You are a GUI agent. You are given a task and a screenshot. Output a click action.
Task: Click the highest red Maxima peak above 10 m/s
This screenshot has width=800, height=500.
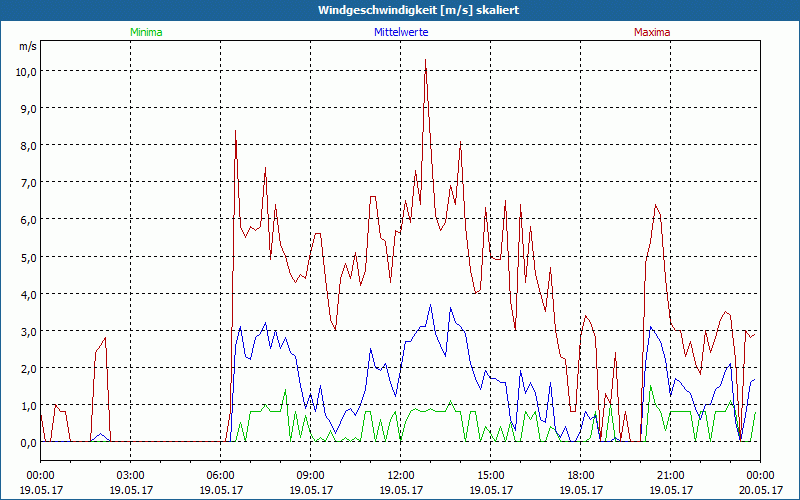pyautogui.click(x=426, y=61)
